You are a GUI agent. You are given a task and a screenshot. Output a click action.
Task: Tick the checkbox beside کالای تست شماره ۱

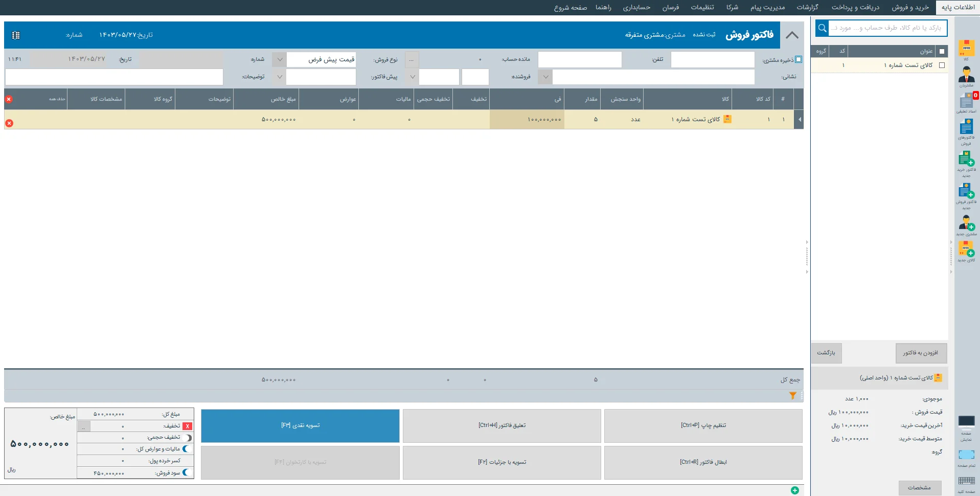tap(942, 65)
